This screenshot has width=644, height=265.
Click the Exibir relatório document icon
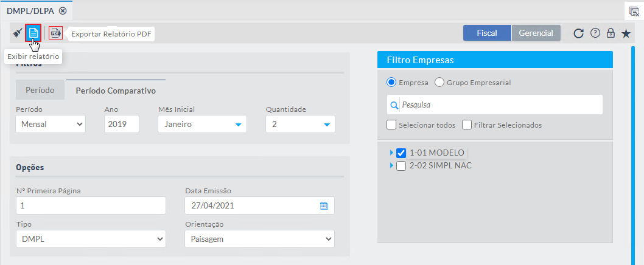pyautogui.click(x=33, y=33)
